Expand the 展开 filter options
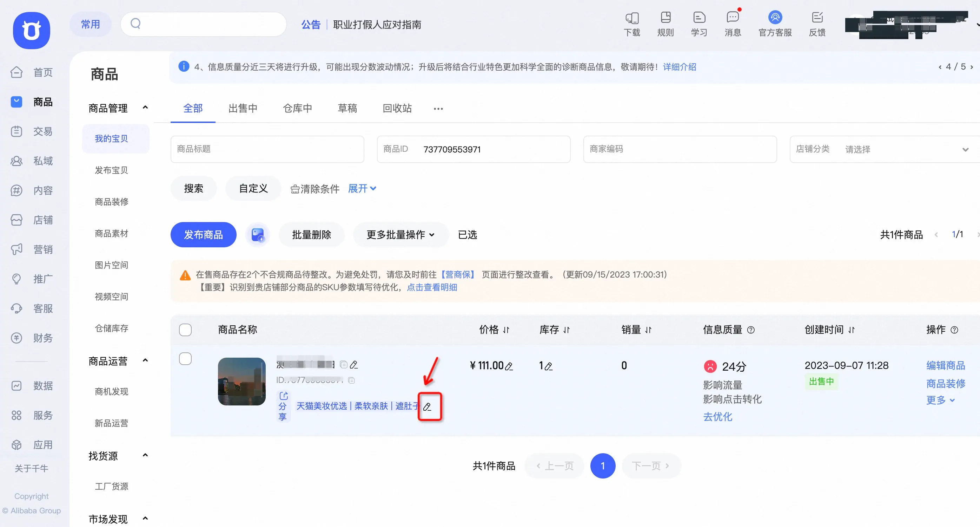Screen dimensions: 980x527 362,188
